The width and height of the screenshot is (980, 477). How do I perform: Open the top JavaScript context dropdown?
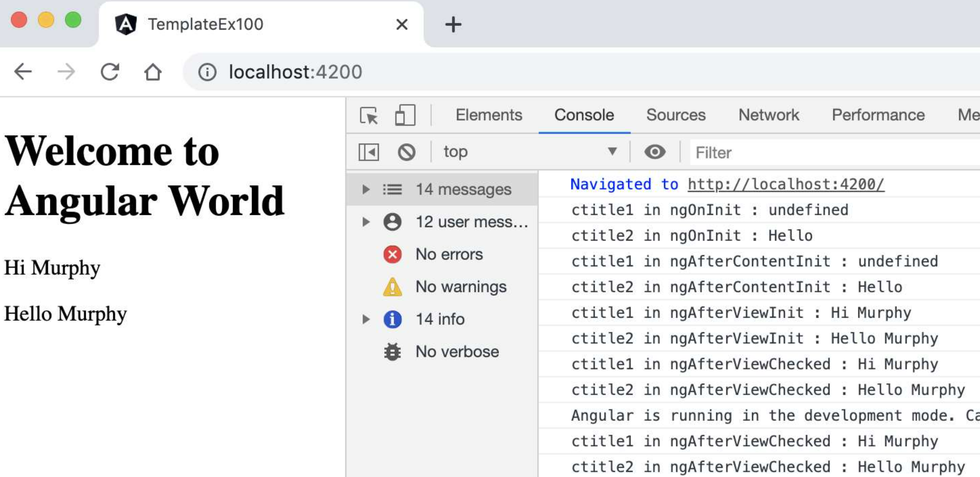coord(530,152)
